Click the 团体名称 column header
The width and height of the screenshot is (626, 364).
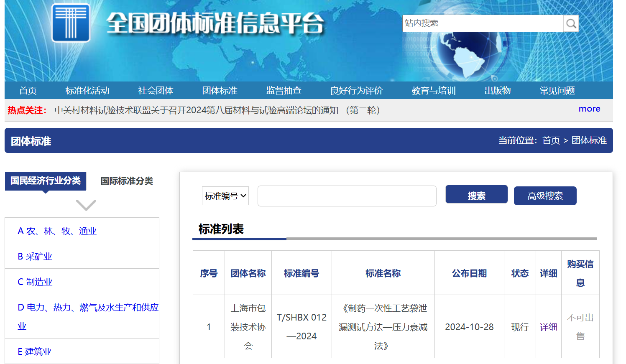248,273
